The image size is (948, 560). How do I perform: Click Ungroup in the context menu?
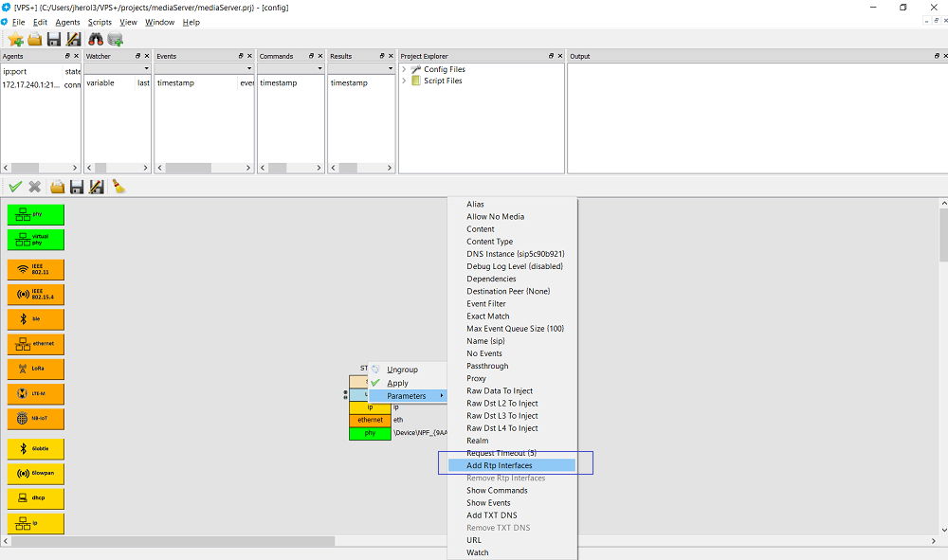click(402, 370)
